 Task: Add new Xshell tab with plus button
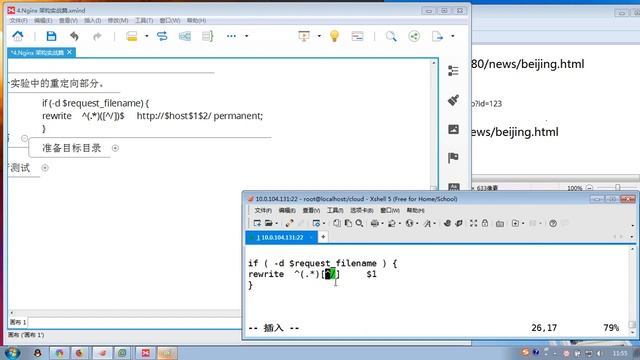(x=323, y=237)
